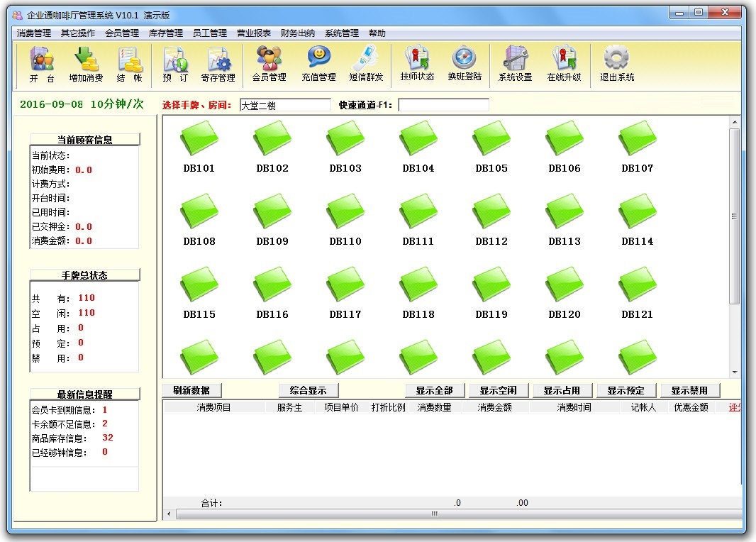Click the 打折比例 column header
Viewport: 756px width, 542px height.
pyautogui.click(x=388, y=407)
